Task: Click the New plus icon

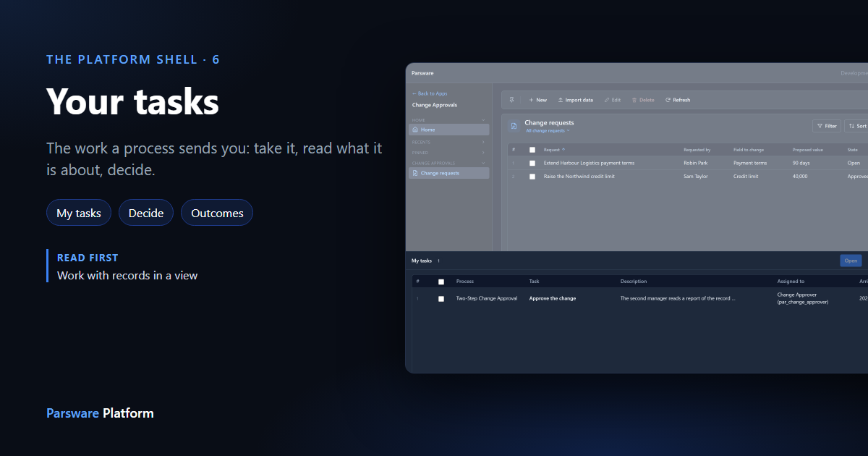Action: click(531, 100)
